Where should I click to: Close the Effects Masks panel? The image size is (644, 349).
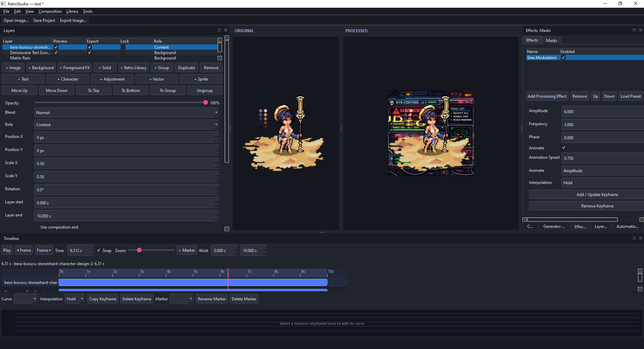[641, 30]
